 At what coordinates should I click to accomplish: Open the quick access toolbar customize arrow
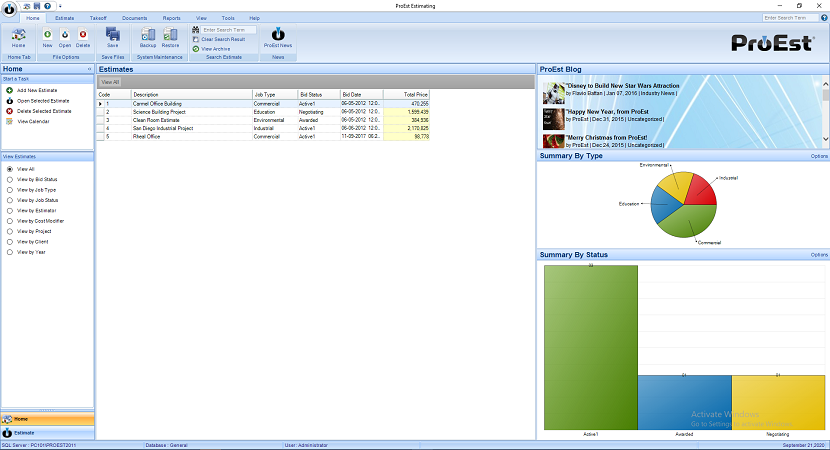60,6
